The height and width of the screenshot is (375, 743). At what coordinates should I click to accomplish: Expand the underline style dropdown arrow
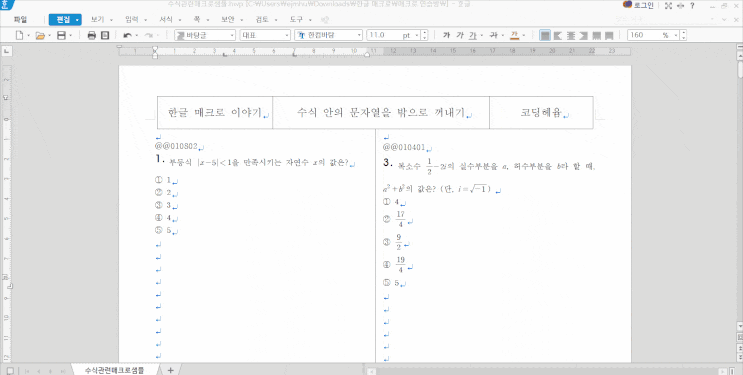481,36
